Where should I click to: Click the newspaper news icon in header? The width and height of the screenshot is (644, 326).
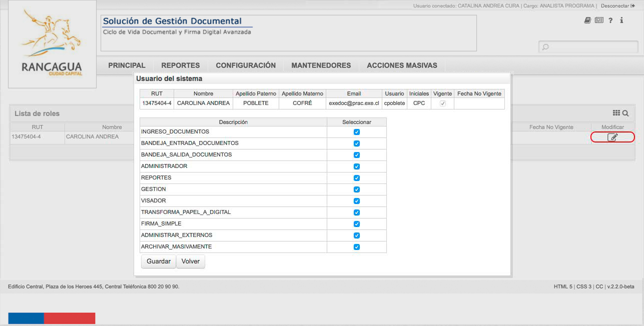click(599, 20)
